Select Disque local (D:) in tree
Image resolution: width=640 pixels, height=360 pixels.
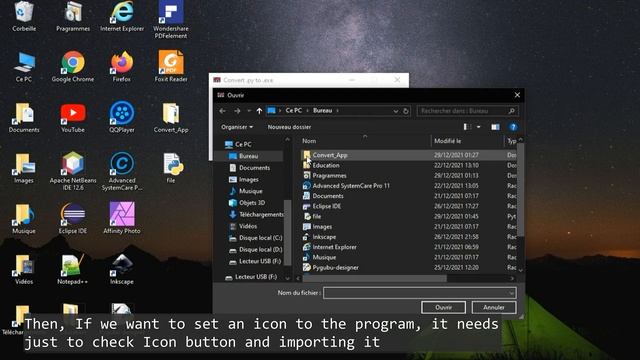260,249
